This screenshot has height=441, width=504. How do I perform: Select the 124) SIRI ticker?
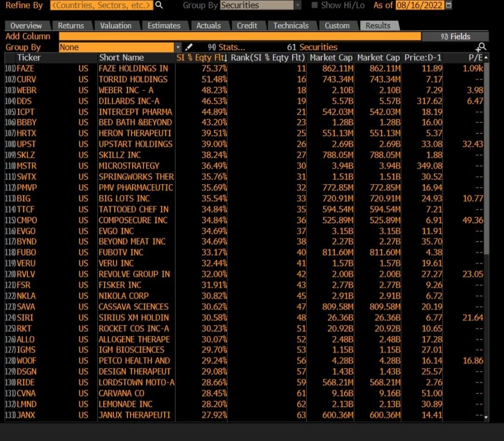point(25,318)
